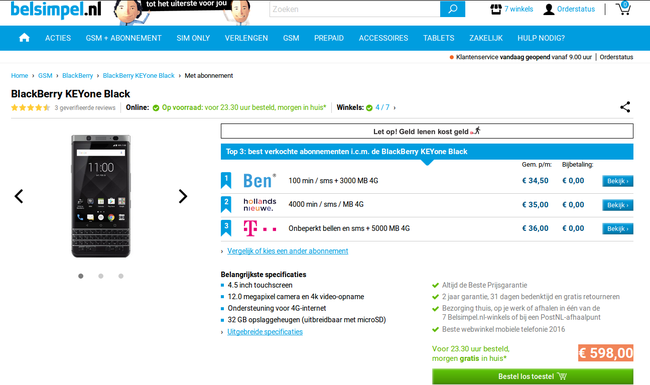Click price € 36,00 for T-Mobile
650x385 pixels.
[535, 228]
